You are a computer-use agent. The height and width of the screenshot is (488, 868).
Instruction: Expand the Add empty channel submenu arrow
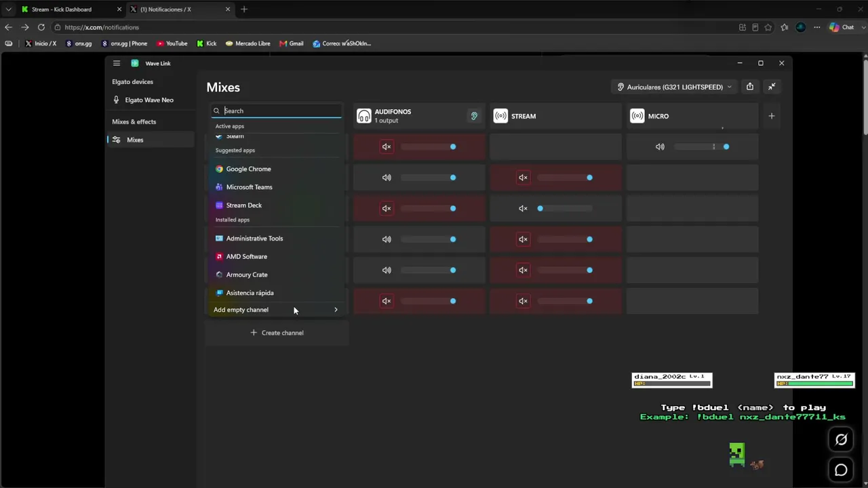click(336, 310)
